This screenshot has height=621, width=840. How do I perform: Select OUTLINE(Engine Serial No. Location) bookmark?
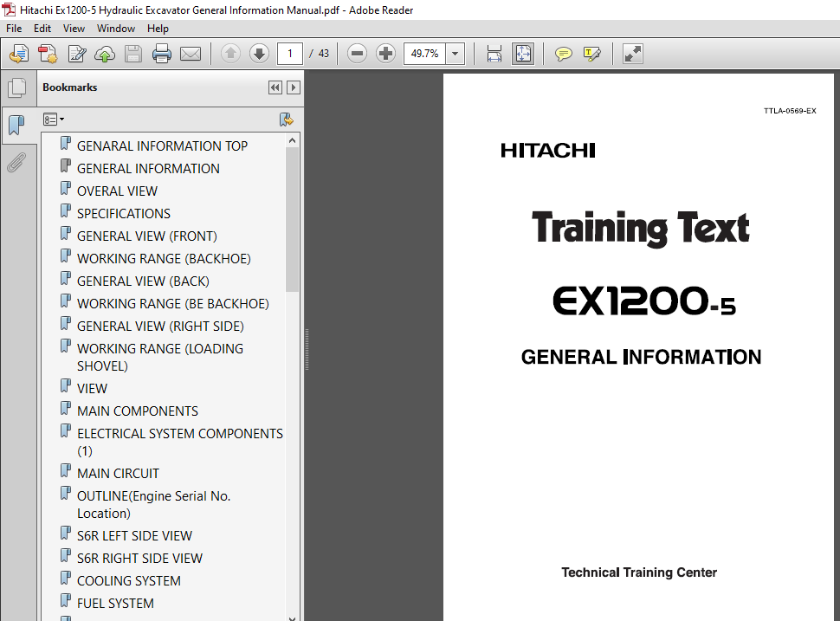point(154,504)
